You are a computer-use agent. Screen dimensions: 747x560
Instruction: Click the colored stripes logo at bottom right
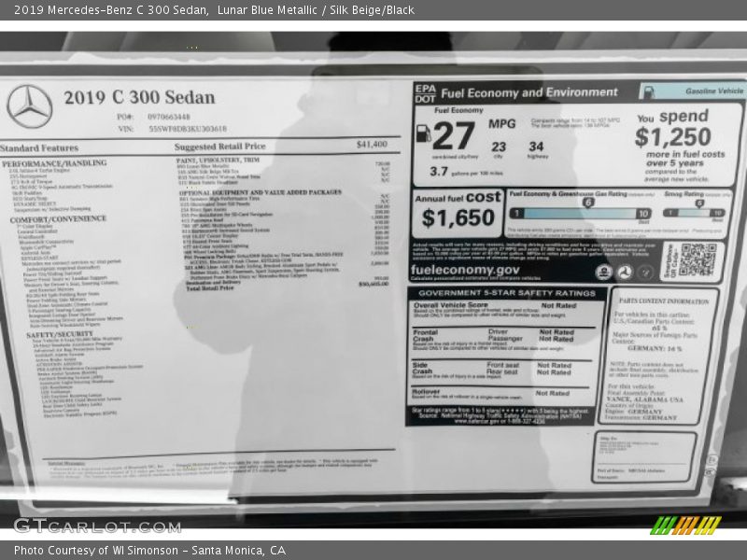(x=685, y=525)
